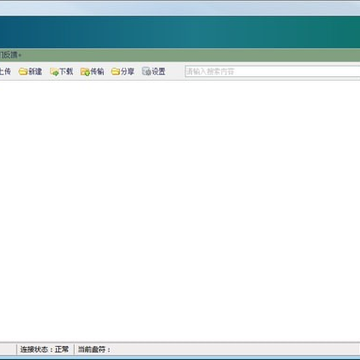Click the 下载 (Download) toolbar icon
This screenshot has width=360, height=360.
click(x=54, y=72)
